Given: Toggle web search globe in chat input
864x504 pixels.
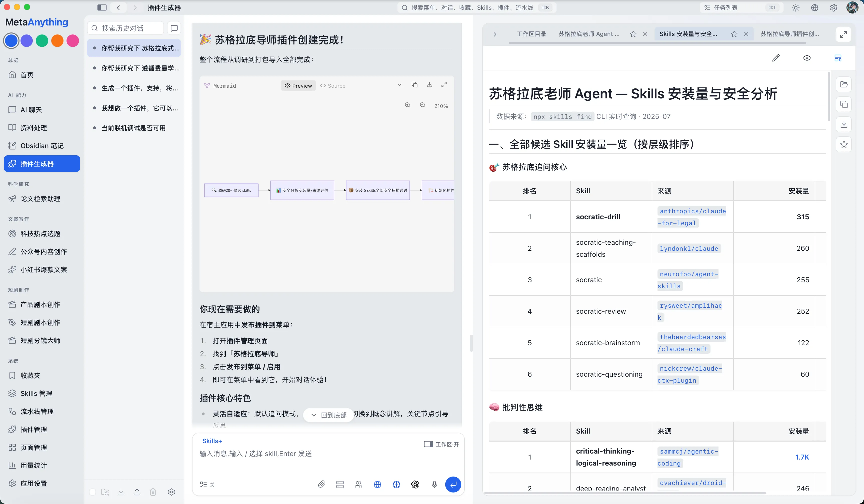Looking at the screenshot, I should 377,484.
